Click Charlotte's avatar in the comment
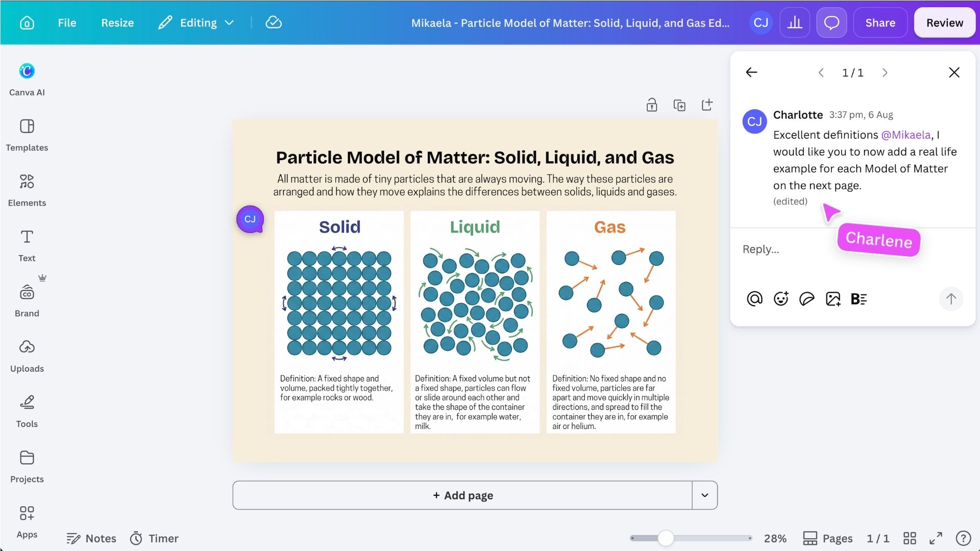The image size is (980, 551). (x=754, y=121)
